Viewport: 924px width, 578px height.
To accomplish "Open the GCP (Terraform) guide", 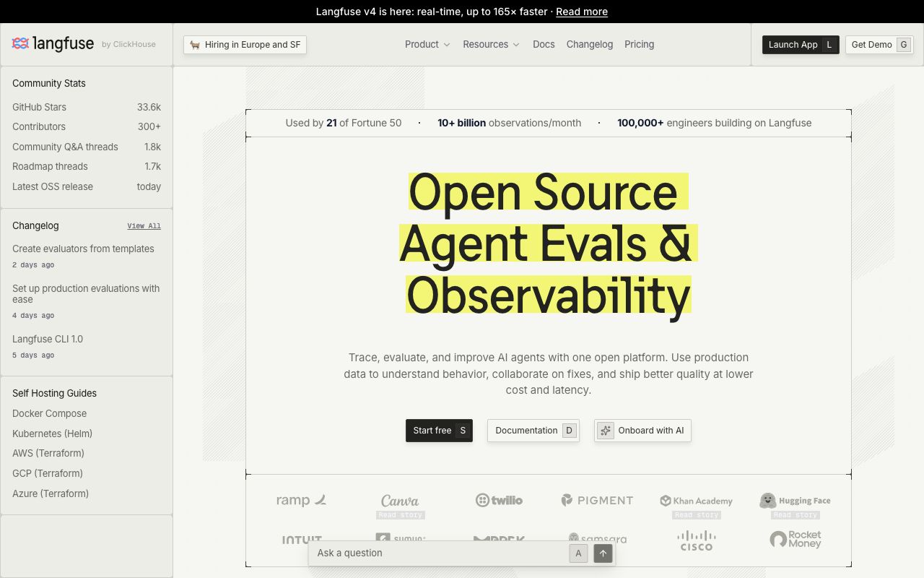I will pyautogui.click(x=48, y=473).
